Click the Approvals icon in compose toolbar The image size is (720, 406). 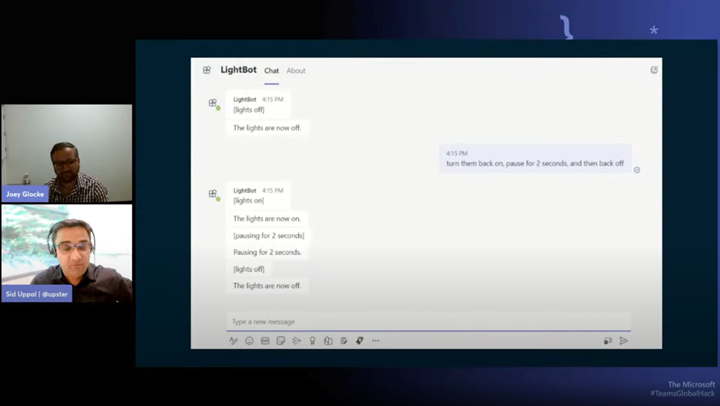pyautogui.click(x=328, y=341)
